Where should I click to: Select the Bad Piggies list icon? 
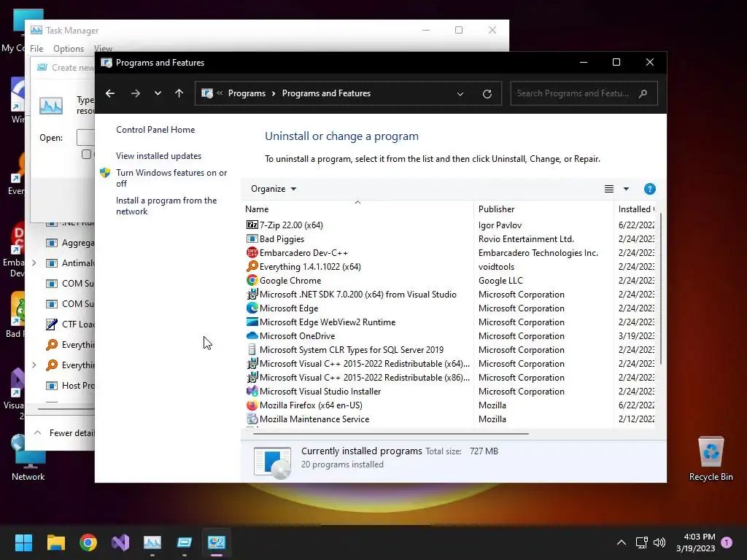(x=252, y=238)
